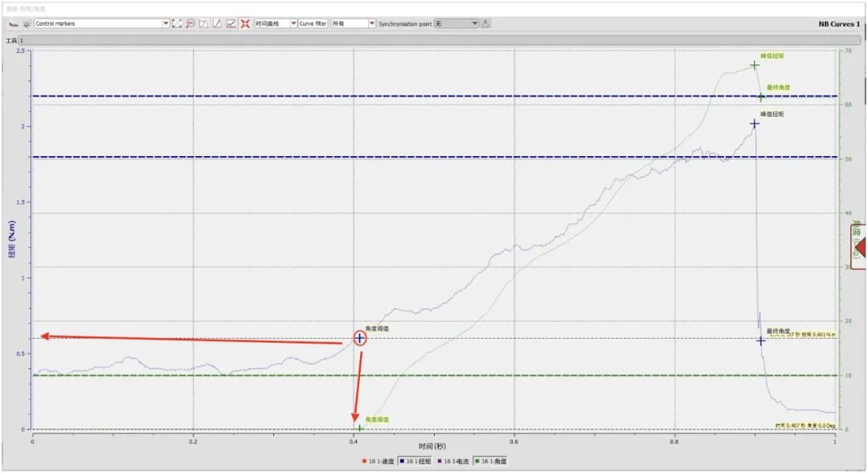The width and height of the screenshot is (868, 473).
Task: Click the blue 峰值扭矩 peak torque marker
Action: [755, 124]
